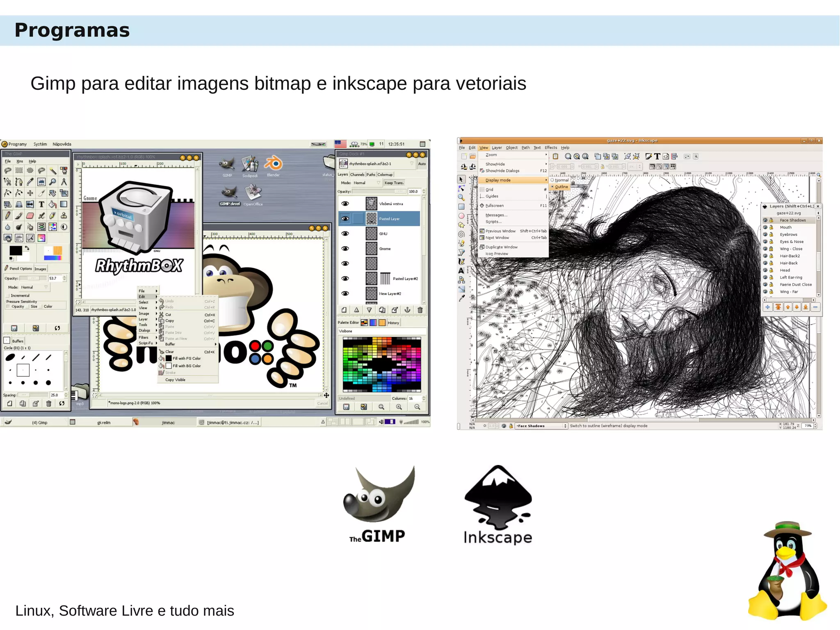Toggle visibility eye of Gnome layer
Screen dimensions: 840x630
coord(345,249)
